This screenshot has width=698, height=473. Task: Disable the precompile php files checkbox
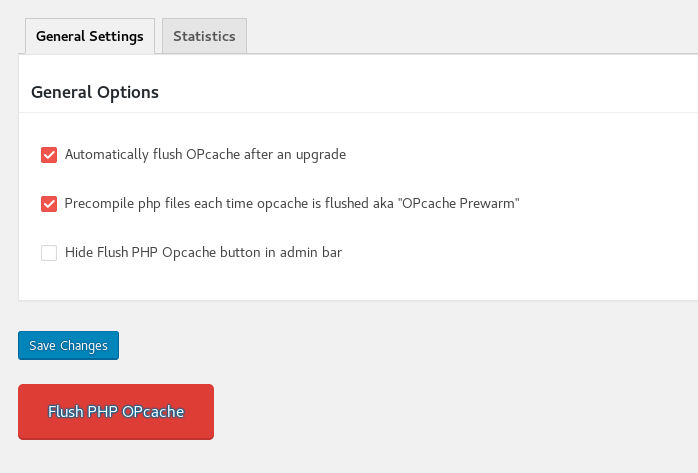point(49,204)
